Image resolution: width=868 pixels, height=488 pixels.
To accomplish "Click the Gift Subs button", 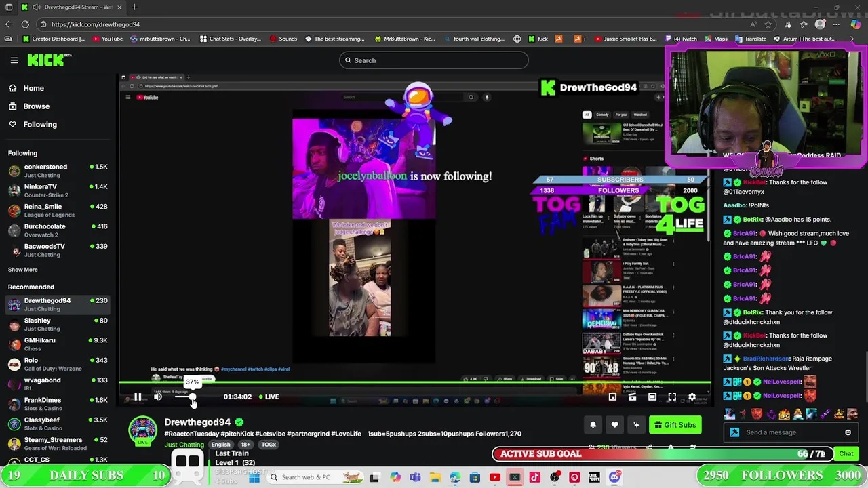I will click(675, 425).
